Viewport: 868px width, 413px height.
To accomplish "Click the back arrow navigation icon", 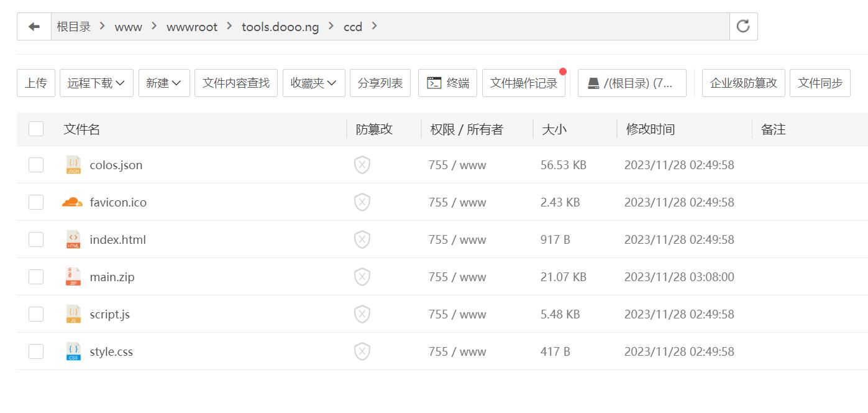I will tap(34, 27).
